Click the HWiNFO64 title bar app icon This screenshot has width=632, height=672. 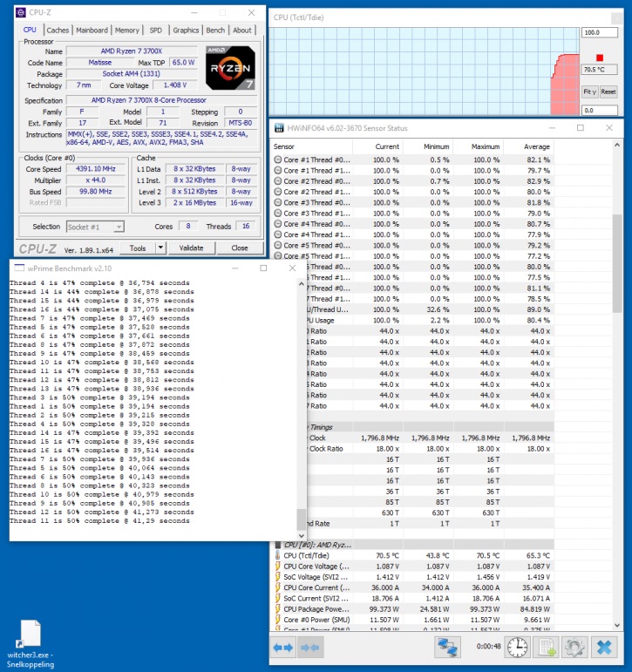[x=279, y=128]
